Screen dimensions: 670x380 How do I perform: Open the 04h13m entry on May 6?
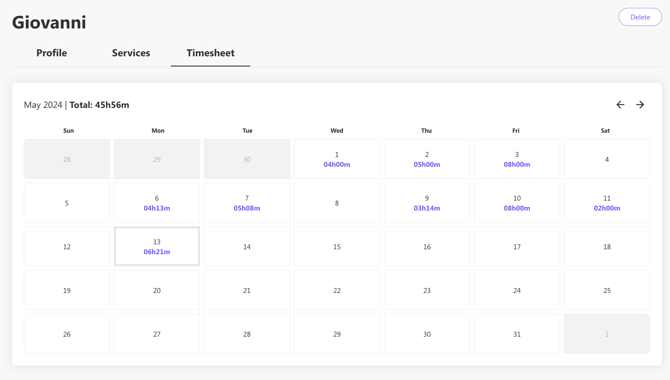click(157, 208)
